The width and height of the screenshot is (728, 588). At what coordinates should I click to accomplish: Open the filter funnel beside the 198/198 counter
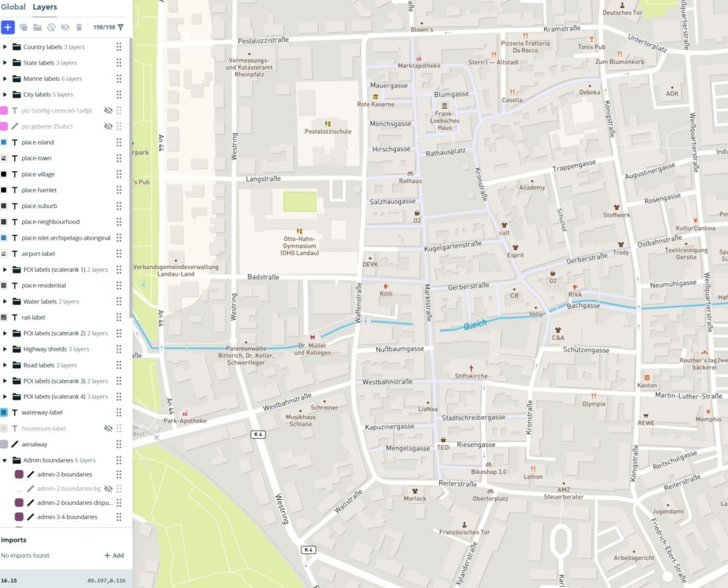coord(120,27)
